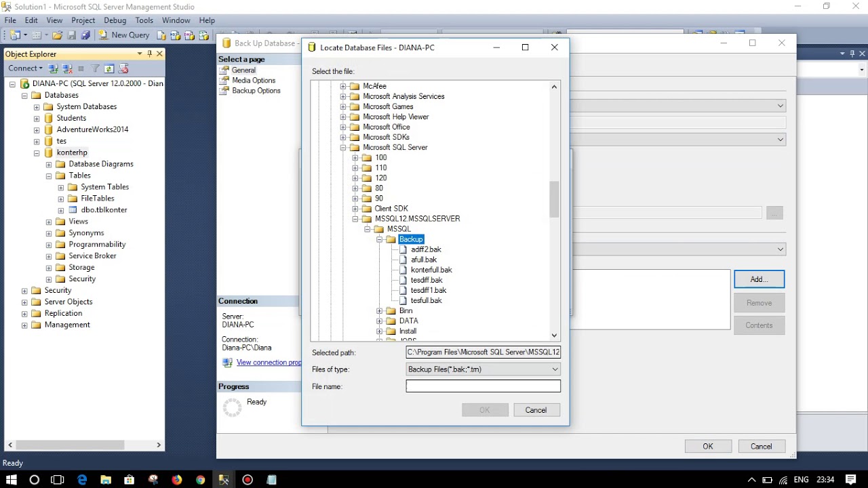Click Add button in Back Up Database

tap(759, 279)
